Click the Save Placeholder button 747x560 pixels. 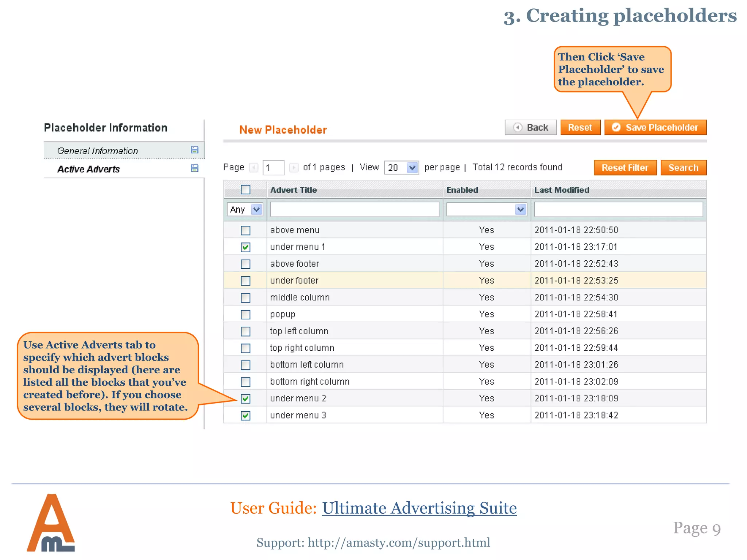(655, 128)
